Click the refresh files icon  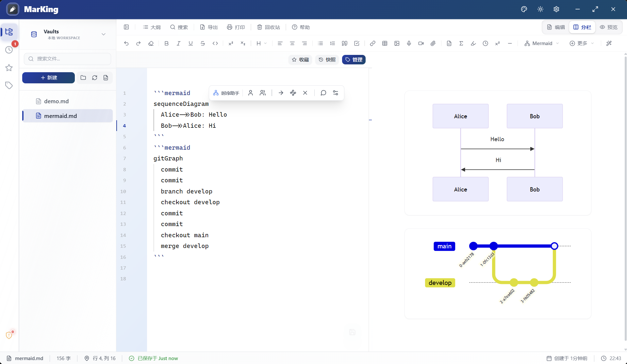click(94, 78)
